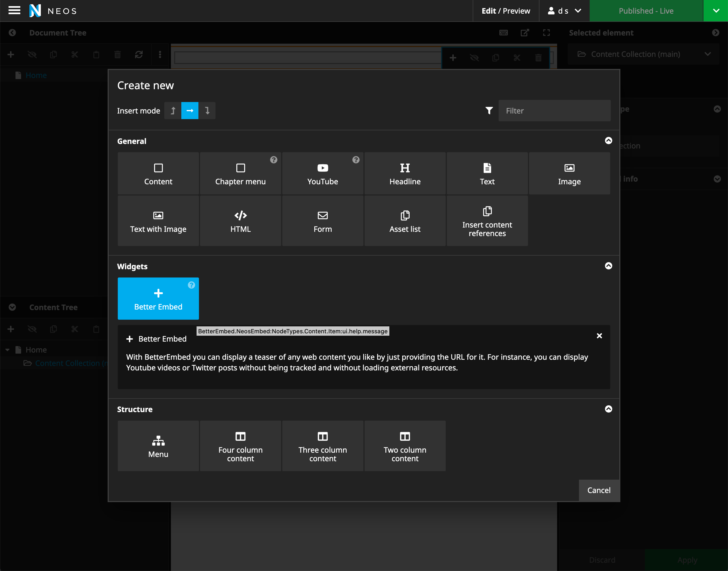
Task: Click the Text with Image tile
Action: click(x=158, y=221)
